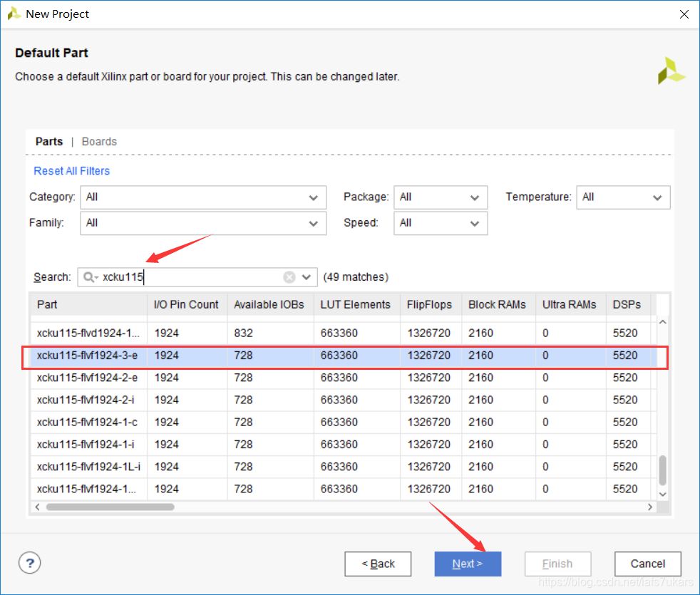Select part xcku115-flvf1924-1-i
Screen dimensions: 700x595
click(x=344, y=445)
